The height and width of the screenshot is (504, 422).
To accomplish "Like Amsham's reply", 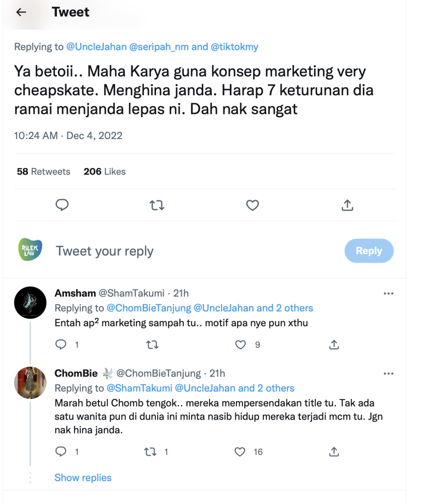I will coord(240,345).
